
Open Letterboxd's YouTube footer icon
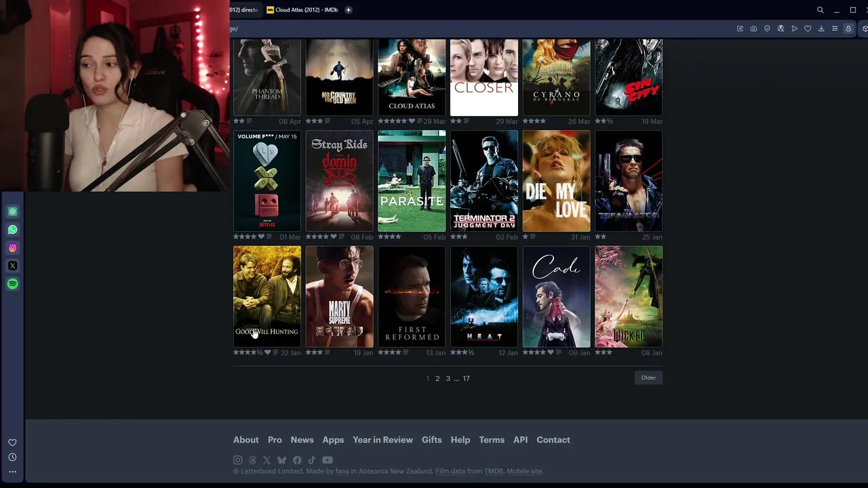pos(328,460)
